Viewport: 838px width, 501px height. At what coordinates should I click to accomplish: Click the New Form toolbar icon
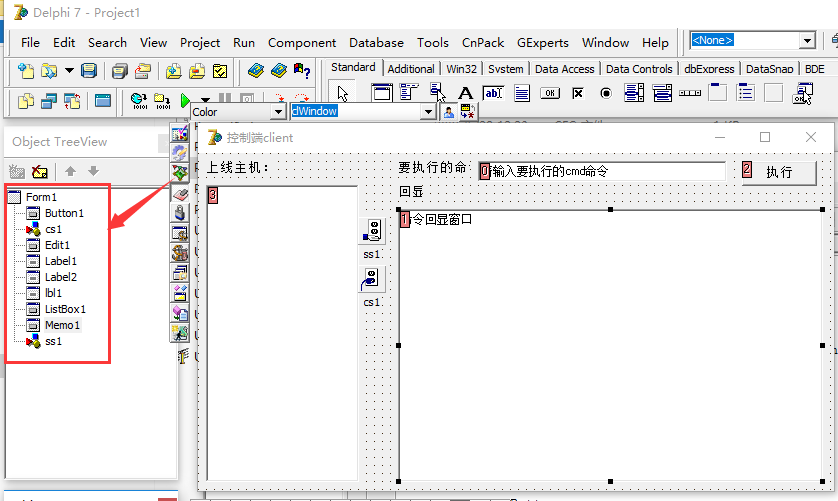pyautogui.click(x=103, y=101)
